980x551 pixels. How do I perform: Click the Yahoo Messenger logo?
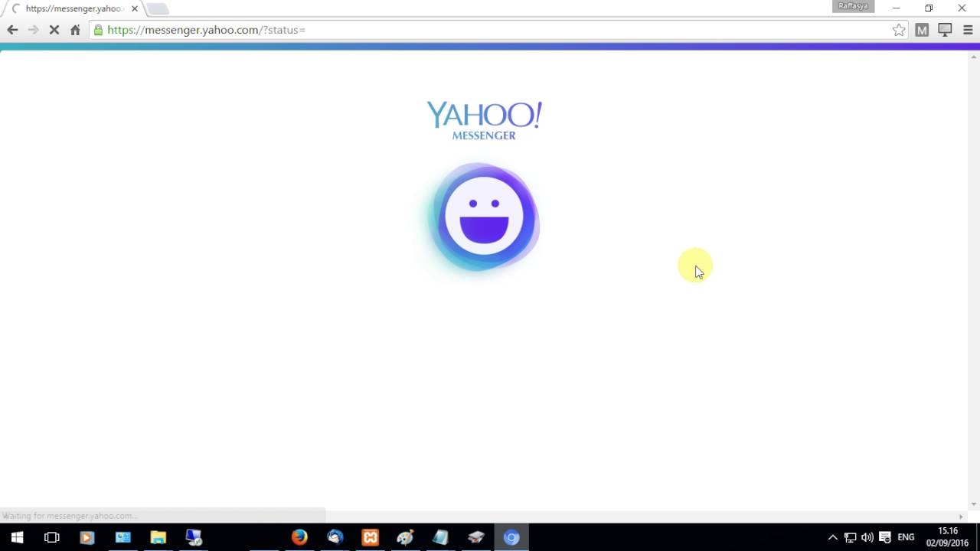pos(484,120)
